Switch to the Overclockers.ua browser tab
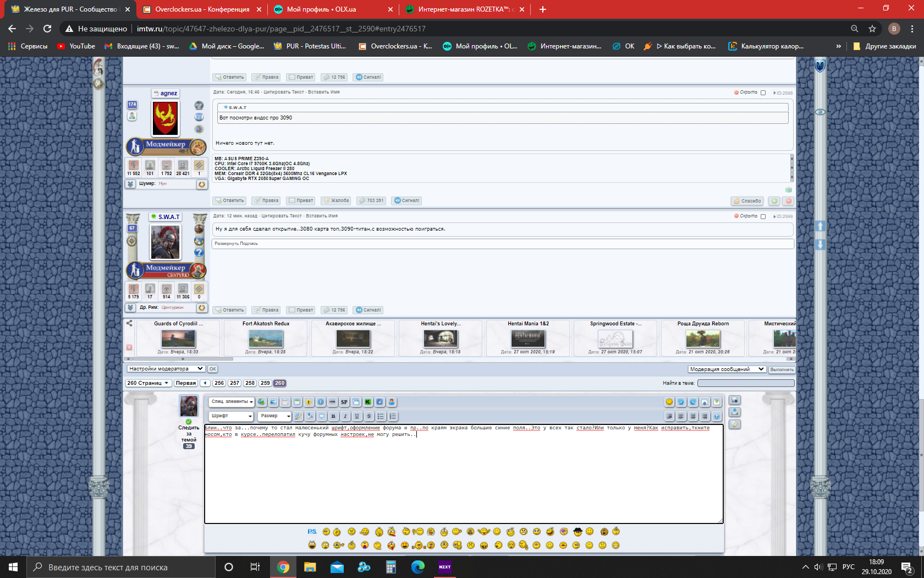The image size is (924, 578). 202,9
